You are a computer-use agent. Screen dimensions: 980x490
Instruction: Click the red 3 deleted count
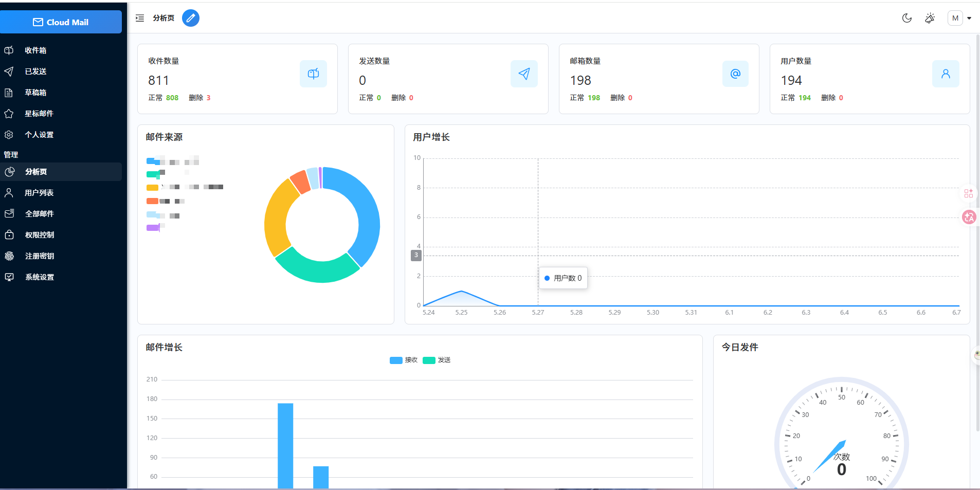coord(209,98)
